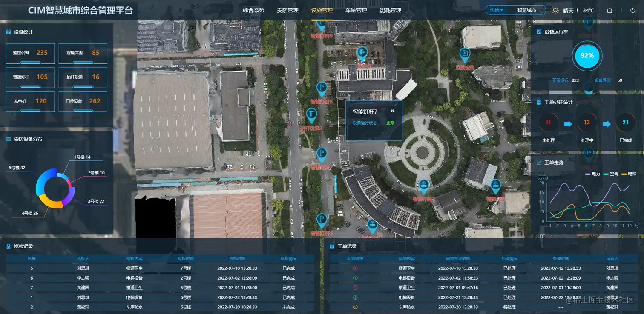
Task: Select the 智能灯杆8 map marker
Action: click(x=322, y=89)
